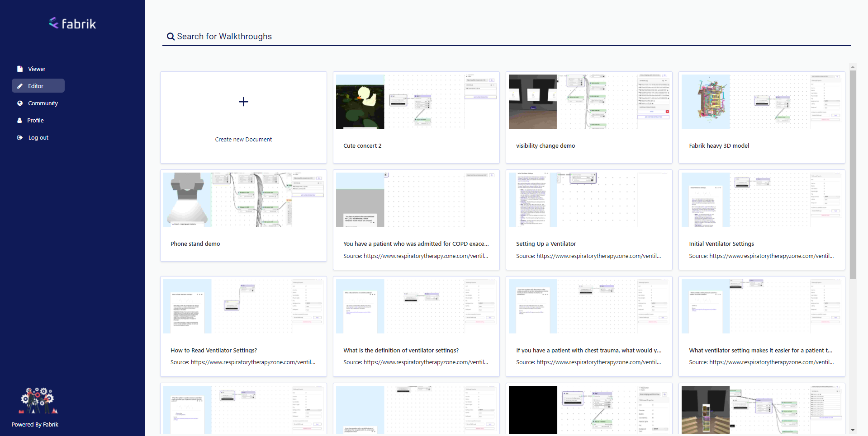Click source link under How to Read Ventilator Settings
Screen dimensions: 868x436
coord(243,362)
